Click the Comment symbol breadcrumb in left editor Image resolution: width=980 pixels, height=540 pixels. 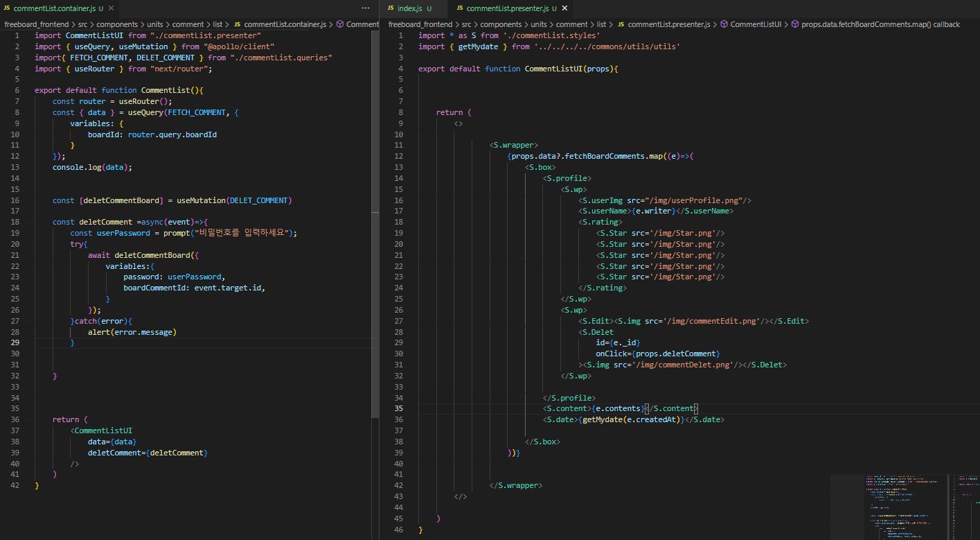tap(358, 24)
